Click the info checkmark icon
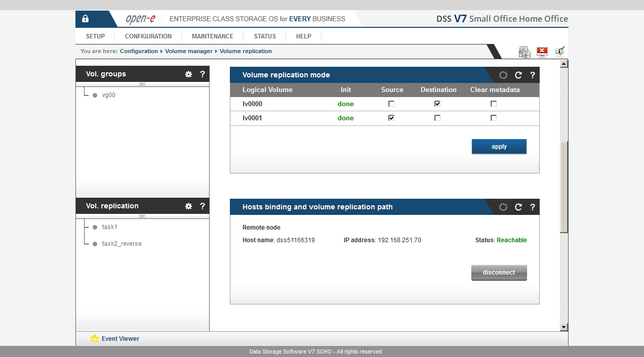This screenshot has height=357, width=644. (560, 51)
